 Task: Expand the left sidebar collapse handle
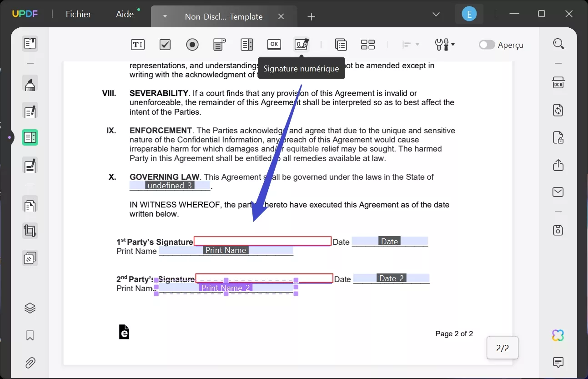pyautogui.click(x=9, y=137)
